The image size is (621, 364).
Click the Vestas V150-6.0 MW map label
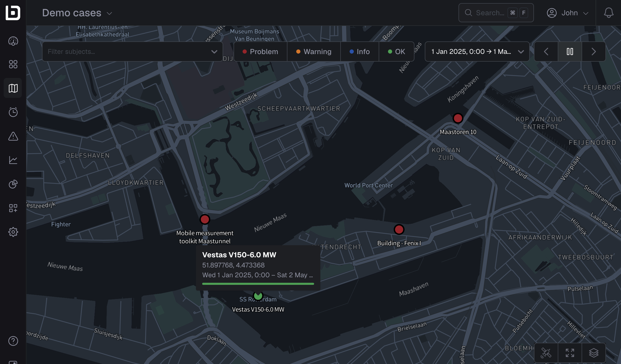(258, 309)
